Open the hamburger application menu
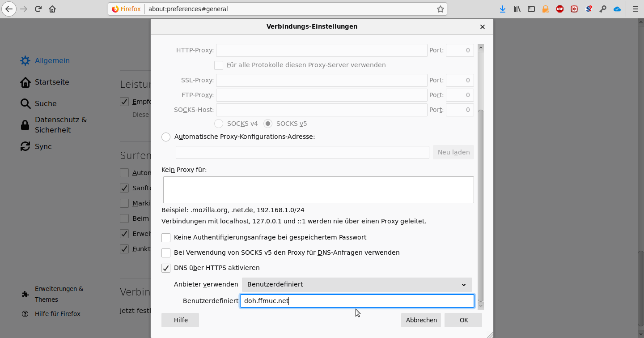 click(x=635, y=9)
